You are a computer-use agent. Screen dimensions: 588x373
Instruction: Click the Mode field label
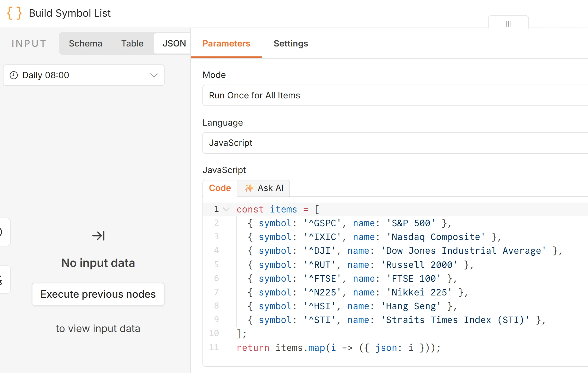tap(214, 75)
